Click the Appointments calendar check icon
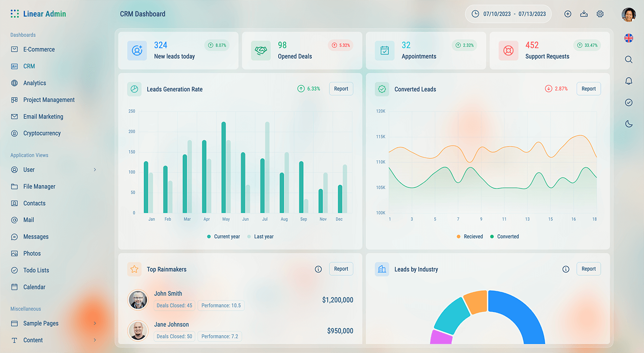 tap(385, 51)
